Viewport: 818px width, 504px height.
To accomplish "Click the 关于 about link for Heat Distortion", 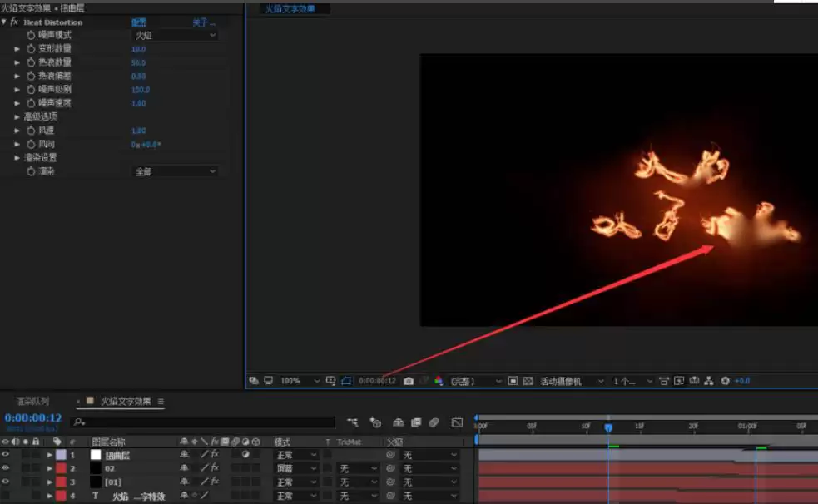I will [203, 22].
